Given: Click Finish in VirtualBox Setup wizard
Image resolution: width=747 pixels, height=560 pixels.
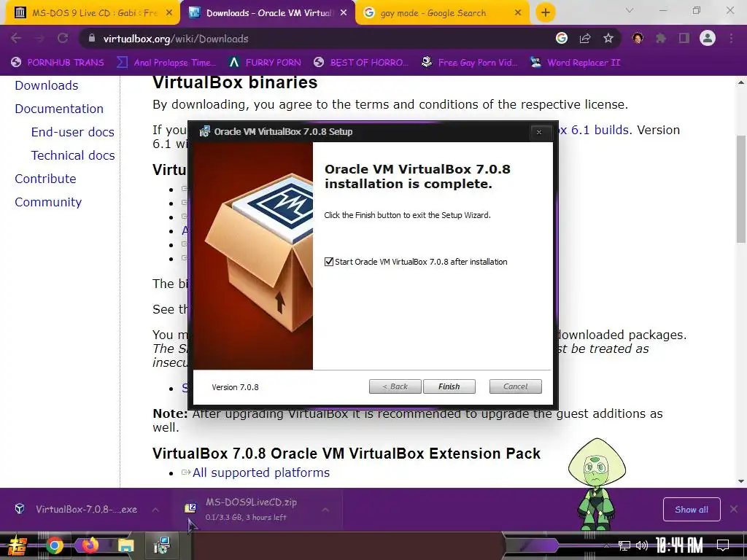Looking at the screenshot, I should (x=449, y=386).
